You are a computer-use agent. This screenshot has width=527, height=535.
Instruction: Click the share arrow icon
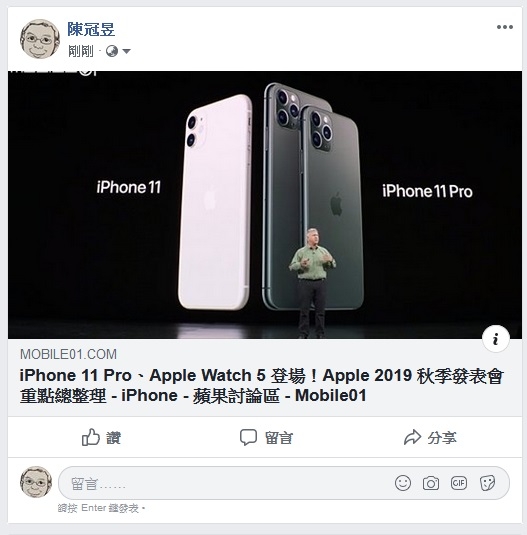(412, 437)
